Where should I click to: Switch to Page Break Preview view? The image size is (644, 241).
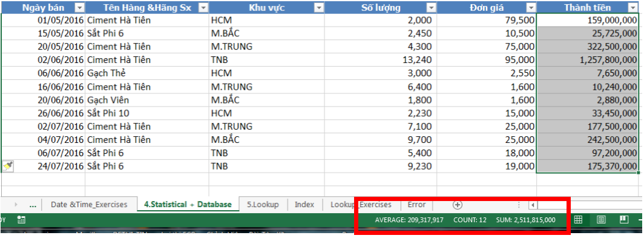click(624, 220)
